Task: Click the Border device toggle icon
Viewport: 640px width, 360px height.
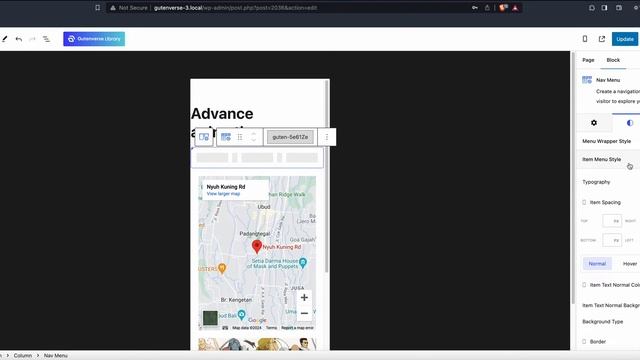Action: tap(584, 342)
